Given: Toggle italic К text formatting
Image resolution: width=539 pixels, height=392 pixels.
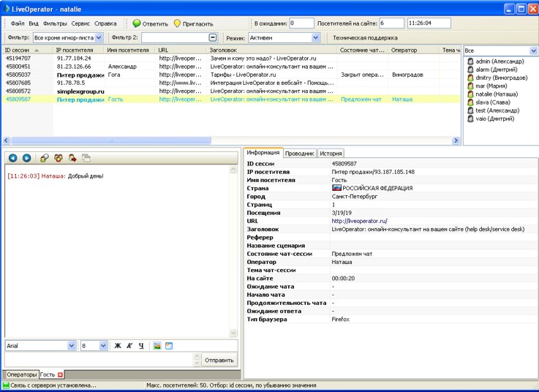Looking at the screenshot, I should point(129,346).
